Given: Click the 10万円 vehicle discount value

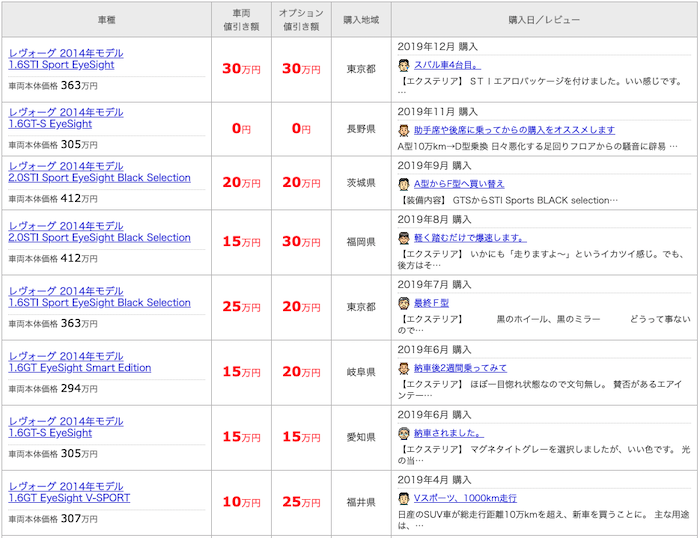Looking at the screenshot, I should tap(242, 502).
